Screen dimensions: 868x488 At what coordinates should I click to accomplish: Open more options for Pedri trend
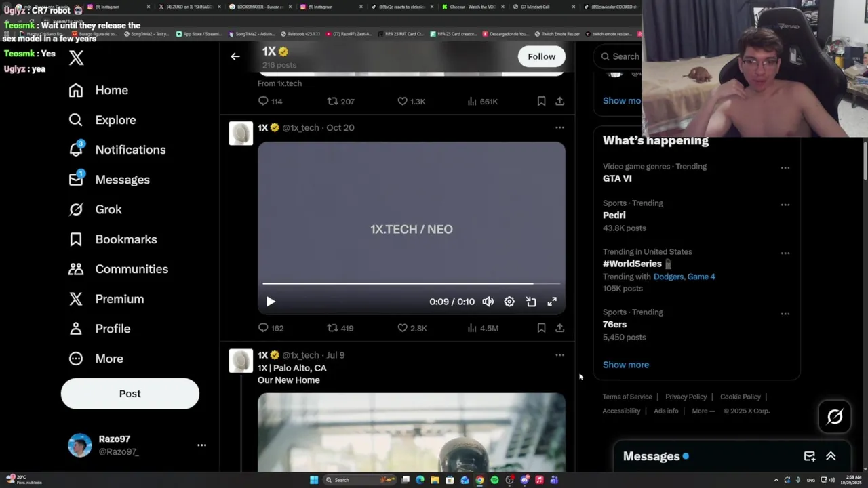pyautogui.click(x=785, y=204)
